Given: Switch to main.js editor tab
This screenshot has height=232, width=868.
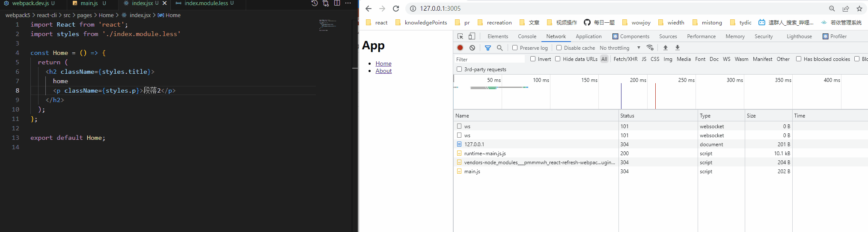Looking at the screenshot, I should [x=89, y=3].
